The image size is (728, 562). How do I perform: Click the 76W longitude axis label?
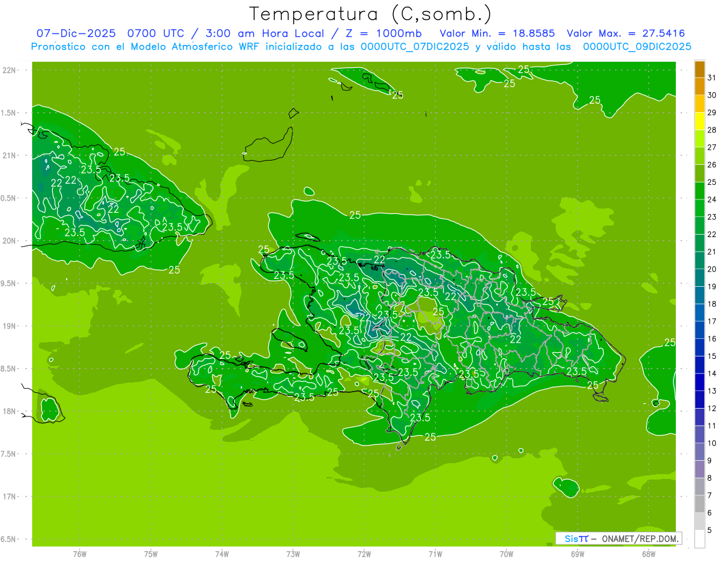79,554
